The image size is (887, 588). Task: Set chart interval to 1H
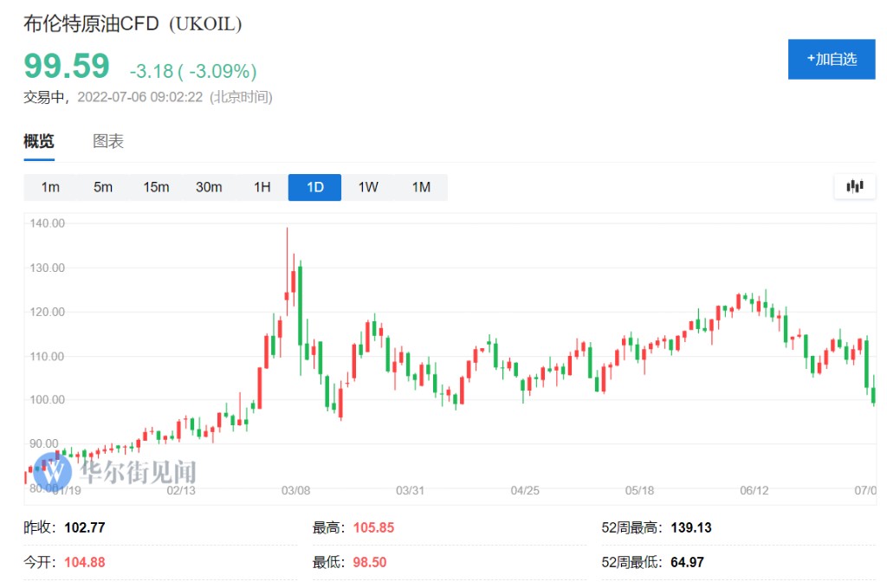[262, 187]
